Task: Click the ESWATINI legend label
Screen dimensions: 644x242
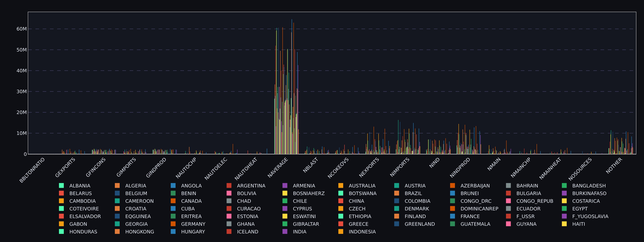Action: point(304,216)
